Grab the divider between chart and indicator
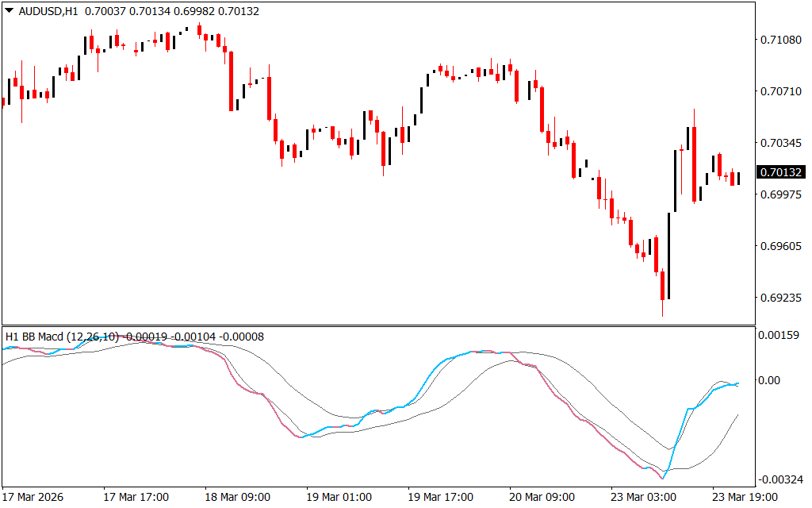 tap(379, 325)
